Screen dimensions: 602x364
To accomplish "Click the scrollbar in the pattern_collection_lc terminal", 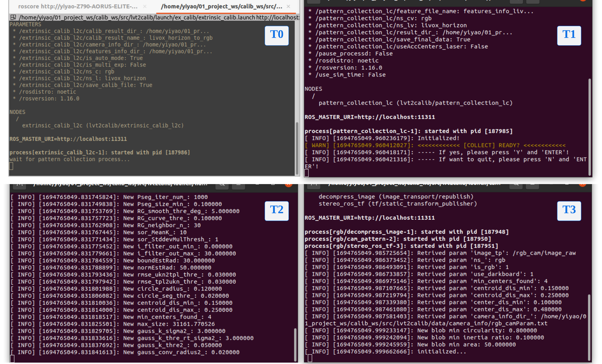I will tap(590, 127).
